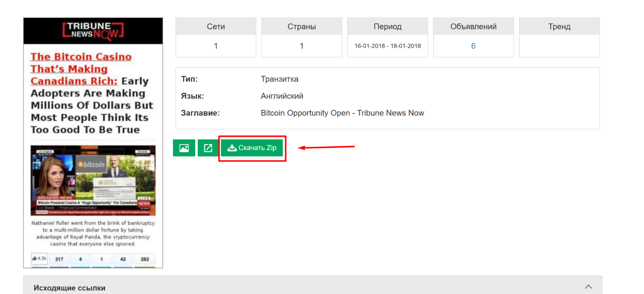Collapse the Исходящие ссылки section chevron

(x=589, y=287)
